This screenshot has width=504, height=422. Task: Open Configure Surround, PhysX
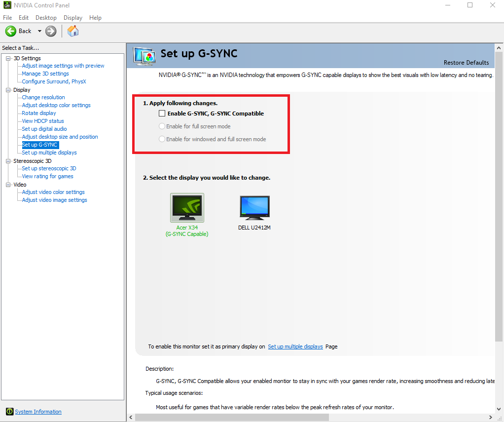[x=54, y=81]
